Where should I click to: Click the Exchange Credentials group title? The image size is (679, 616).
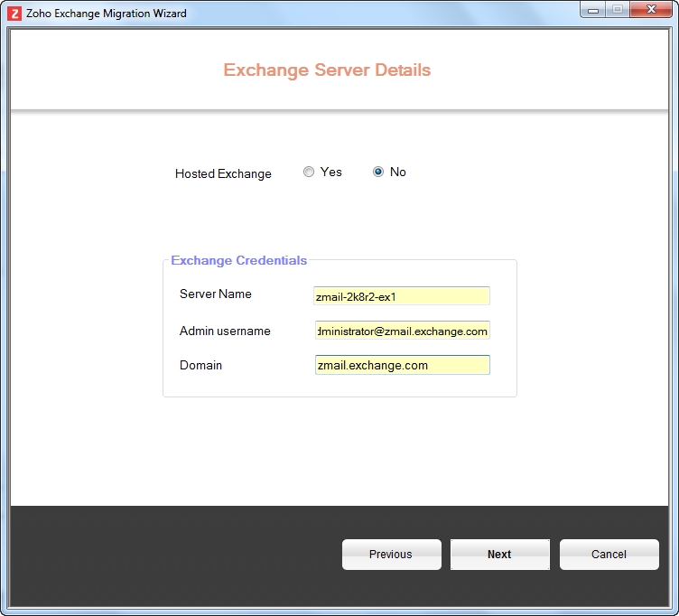238,261
